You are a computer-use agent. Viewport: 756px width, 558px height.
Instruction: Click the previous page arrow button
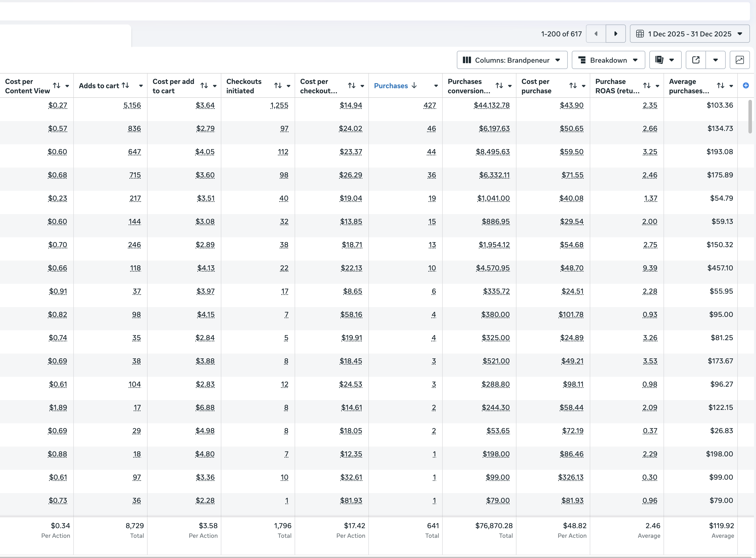click(x=596, y=34)
